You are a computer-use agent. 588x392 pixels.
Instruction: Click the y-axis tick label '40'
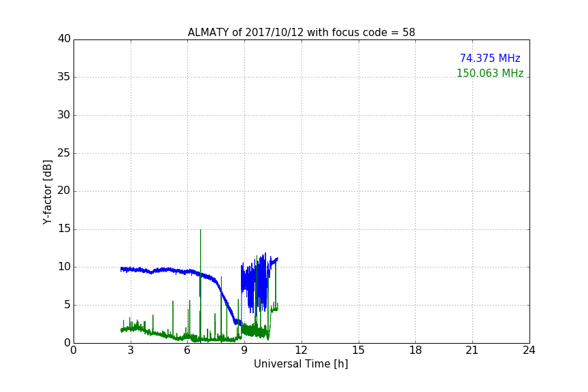pos(64,39)
